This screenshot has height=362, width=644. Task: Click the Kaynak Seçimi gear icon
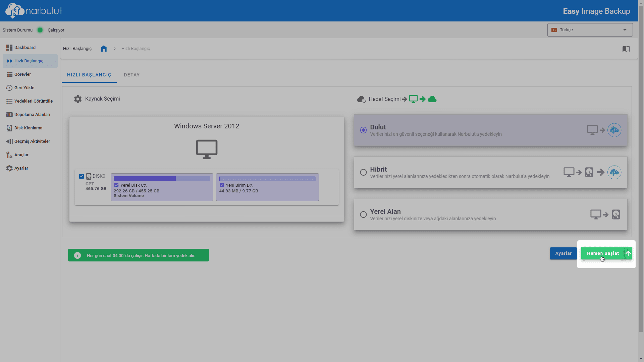tap(78, 99)
